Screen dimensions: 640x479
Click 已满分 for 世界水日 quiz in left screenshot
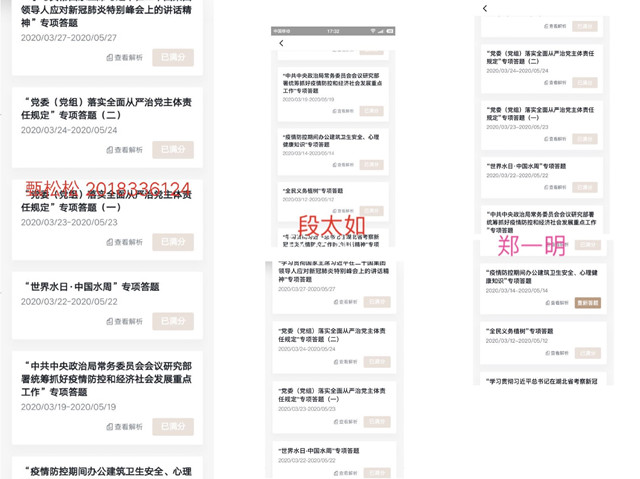173,321
